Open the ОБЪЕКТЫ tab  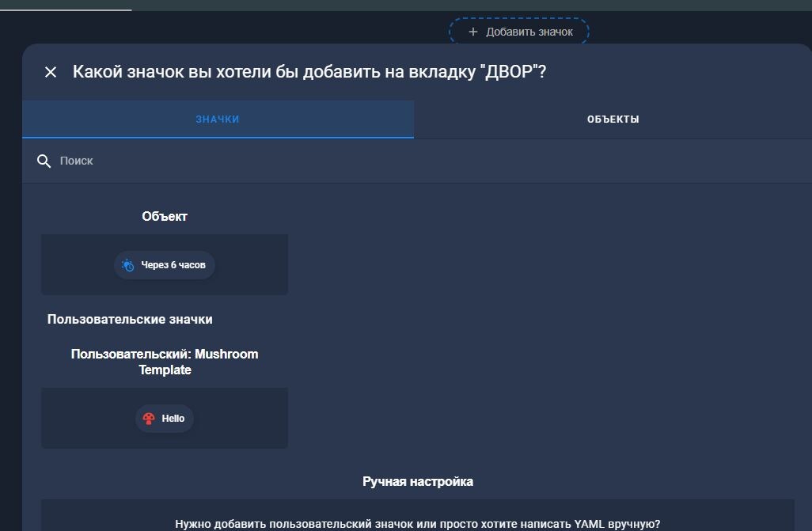click(613, 119)
